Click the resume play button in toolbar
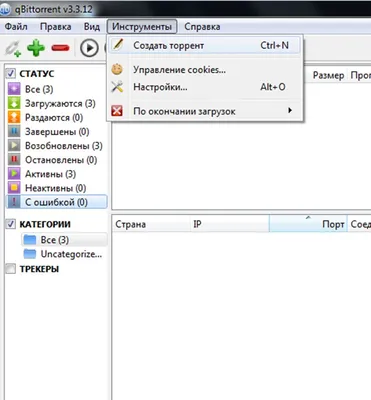Screen dimensions: 371x400 point(89,48)
